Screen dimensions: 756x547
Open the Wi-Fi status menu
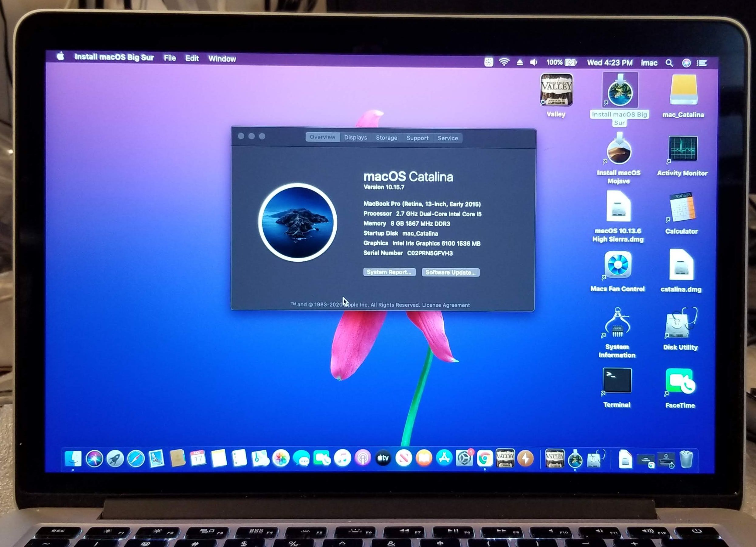coord(504,62)
